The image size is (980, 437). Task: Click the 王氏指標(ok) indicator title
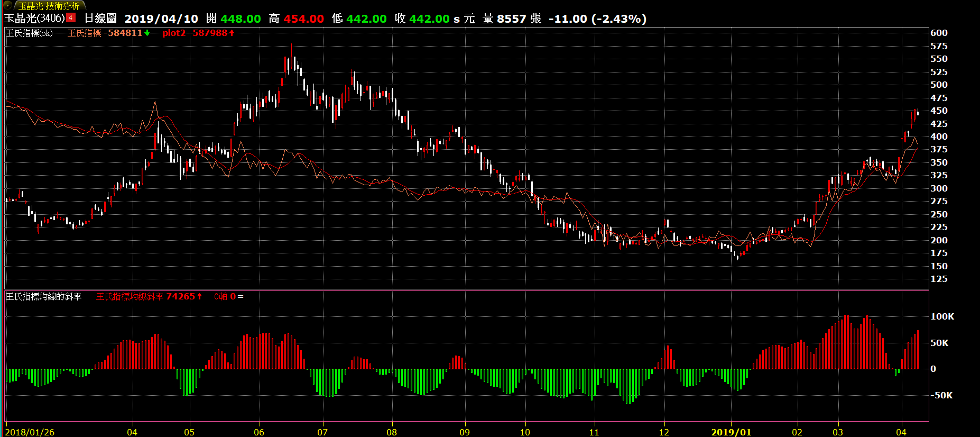coord(29,33)
